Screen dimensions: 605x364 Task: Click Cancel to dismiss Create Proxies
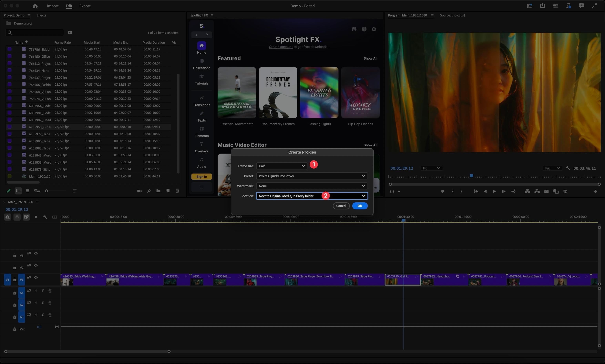[x=341, y=206]
